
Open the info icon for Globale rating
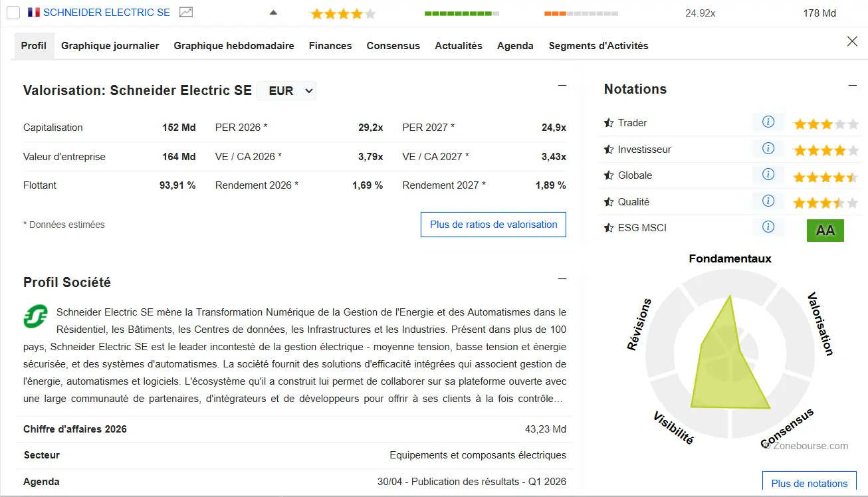(768, 175)
